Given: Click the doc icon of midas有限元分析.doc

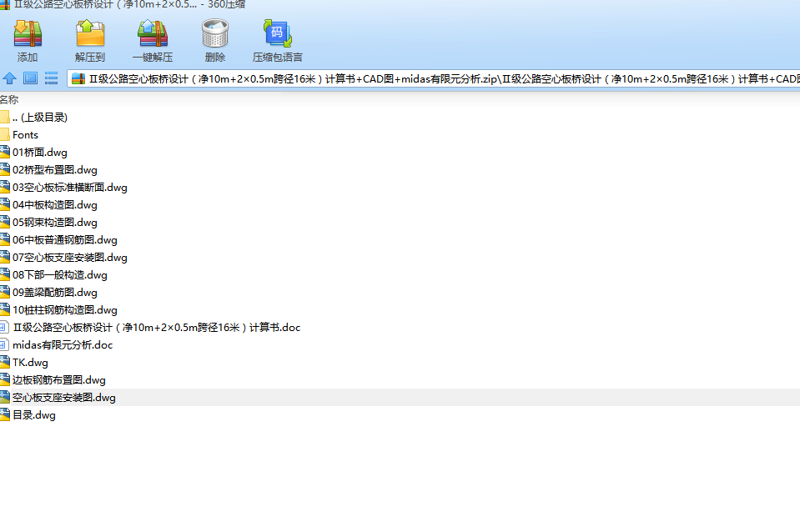Looking at the screenshot, I should (x=4, y=345).
